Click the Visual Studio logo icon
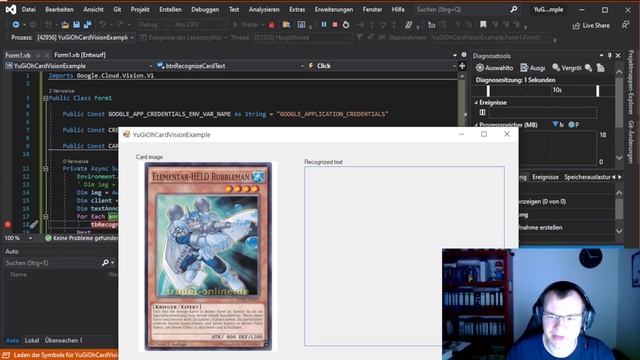Image resolution: width=640 pixels, height=360 pixels. pyautogui.click(x=11, y=9)
